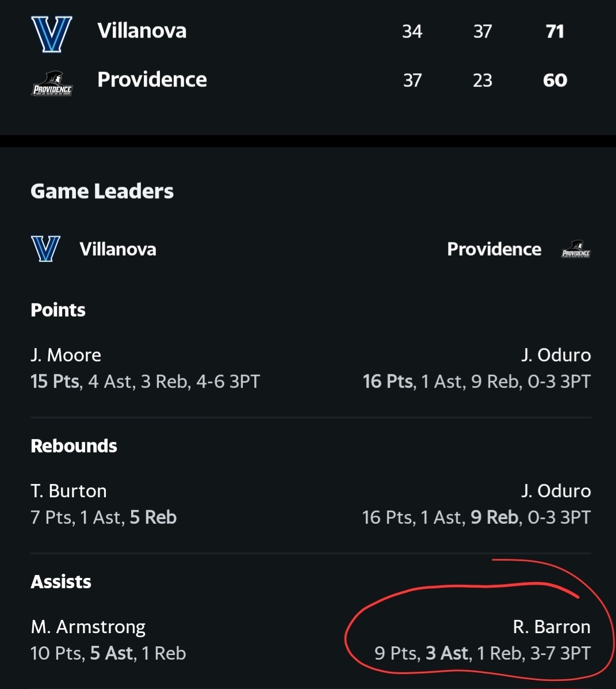Click Providence's final score of 60

pos(555,80)
